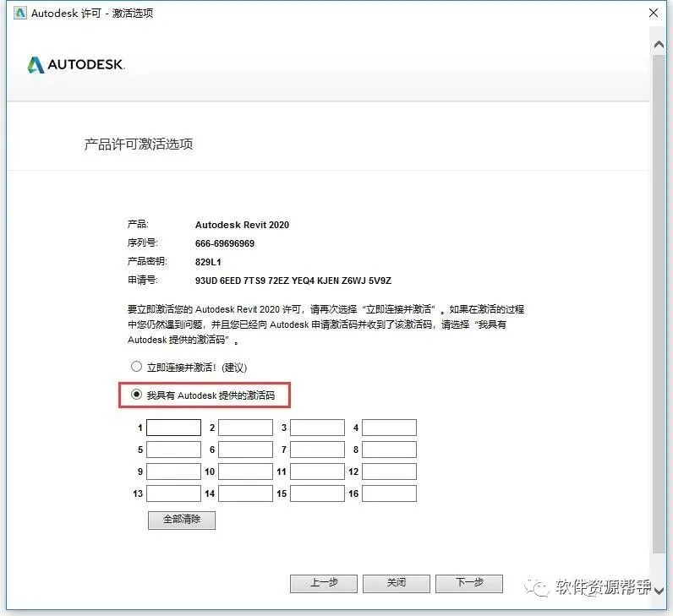
Task: Click the '产品:' label
Action: coord(138,224)
